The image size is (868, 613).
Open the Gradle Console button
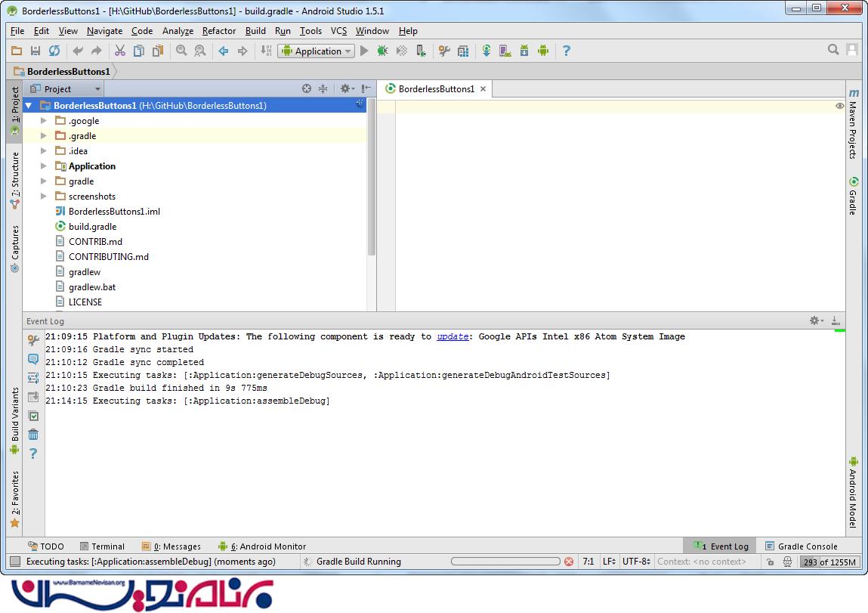click(x=801, y=546)
